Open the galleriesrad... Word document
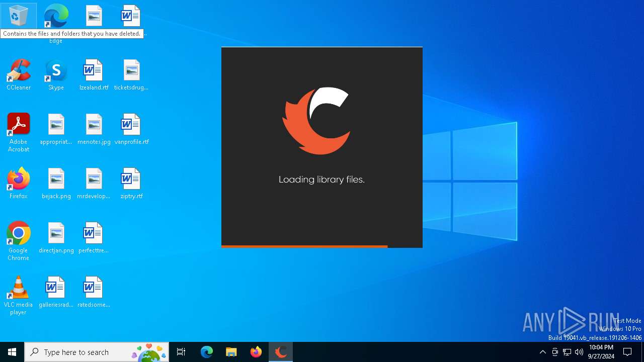The image size is (644, 362). 56,292
